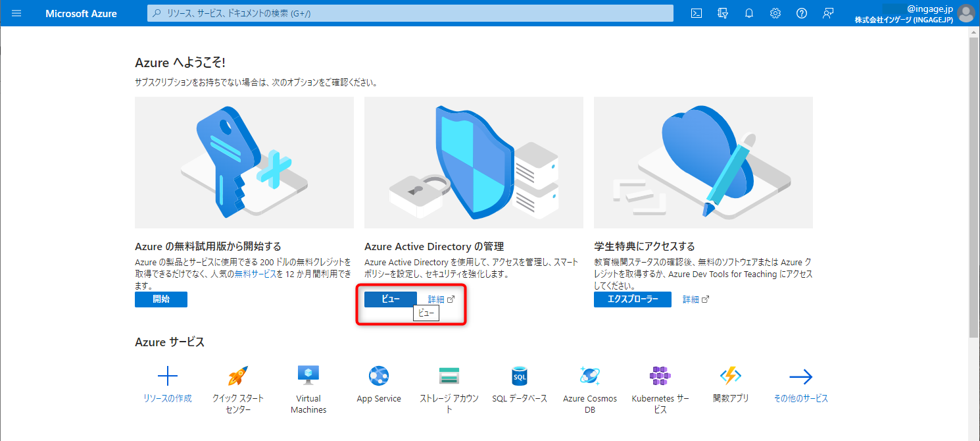The image size is (980, 441).
Task: Open the Help question mark icon
Action: pyautogui.click(x=802, y=13)
